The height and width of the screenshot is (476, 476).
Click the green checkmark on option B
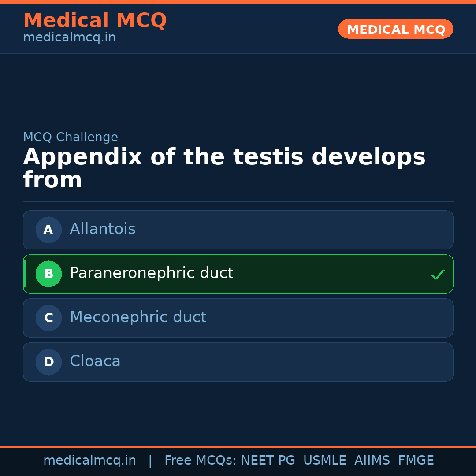(x=437, y=275)
